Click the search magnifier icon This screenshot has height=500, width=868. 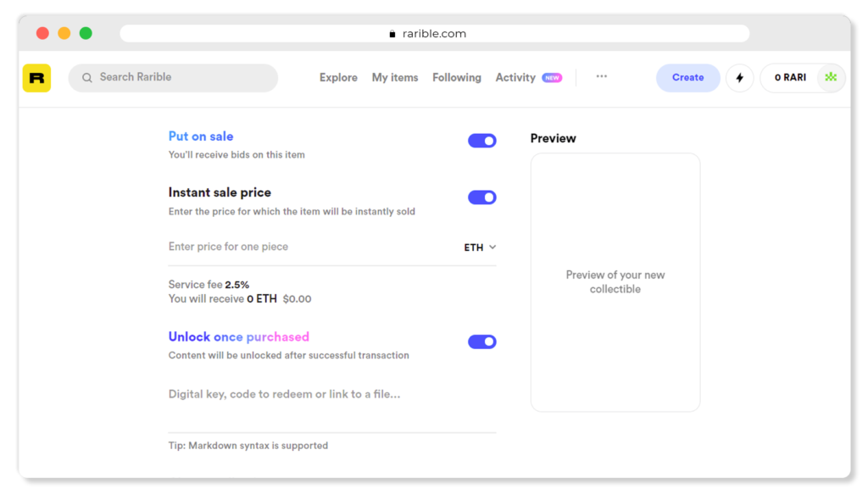coord(86,78)
